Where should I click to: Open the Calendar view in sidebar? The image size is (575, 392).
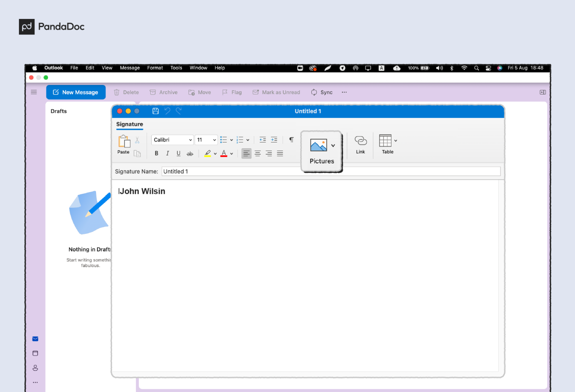pos(35,353)
